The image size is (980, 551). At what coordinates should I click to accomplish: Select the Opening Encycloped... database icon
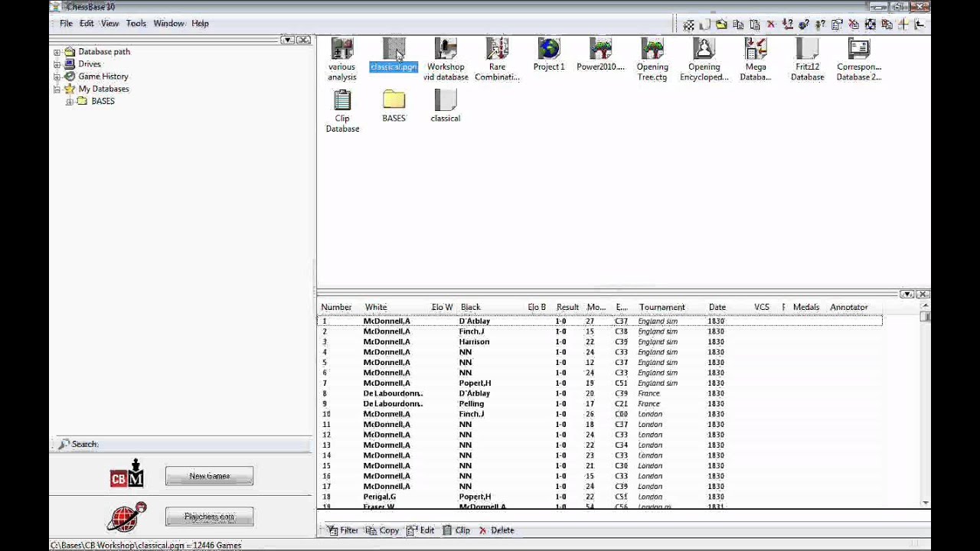click(704, 60)
